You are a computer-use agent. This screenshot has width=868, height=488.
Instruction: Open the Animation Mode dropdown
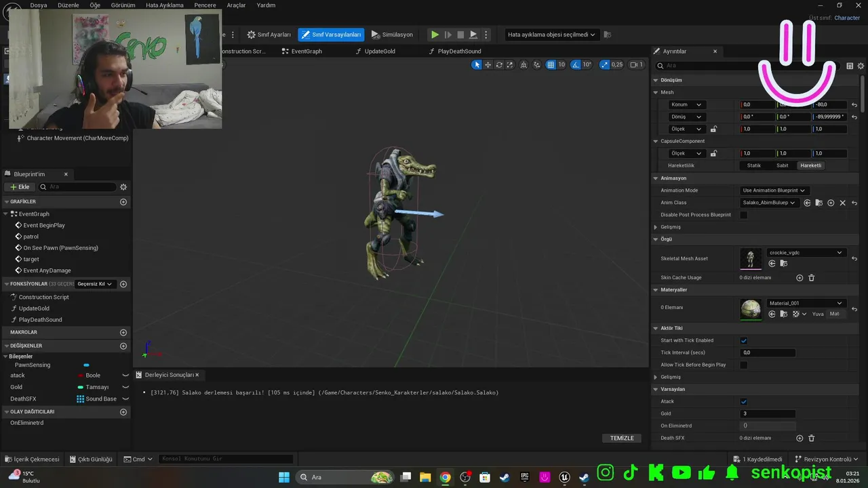774,190
